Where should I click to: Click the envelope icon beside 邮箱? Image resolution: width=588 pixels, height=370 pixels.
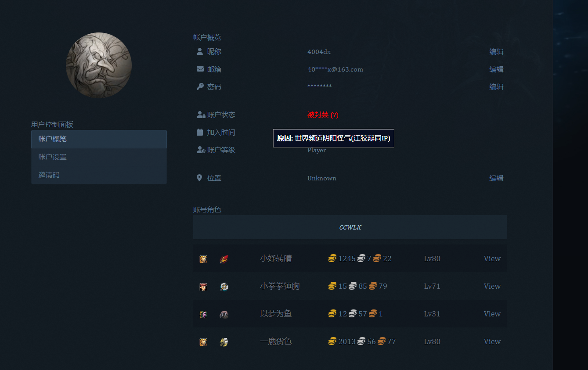coord(200,69)
